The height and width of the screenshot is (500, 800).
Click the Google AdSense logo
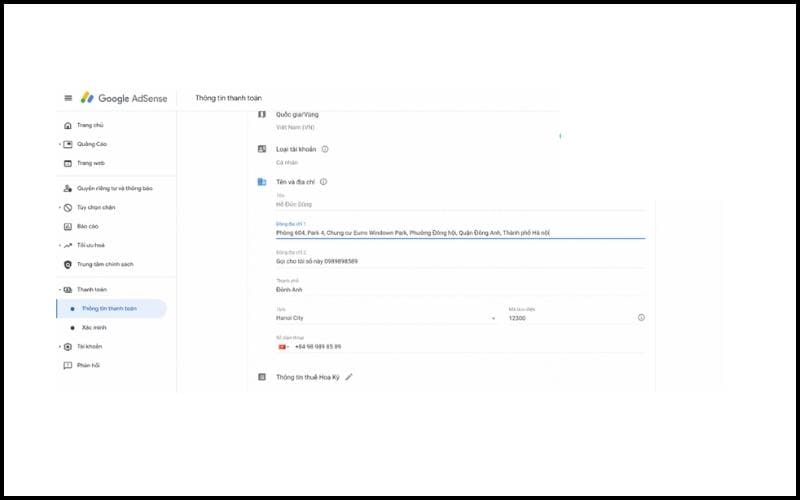tap(124, 98)
